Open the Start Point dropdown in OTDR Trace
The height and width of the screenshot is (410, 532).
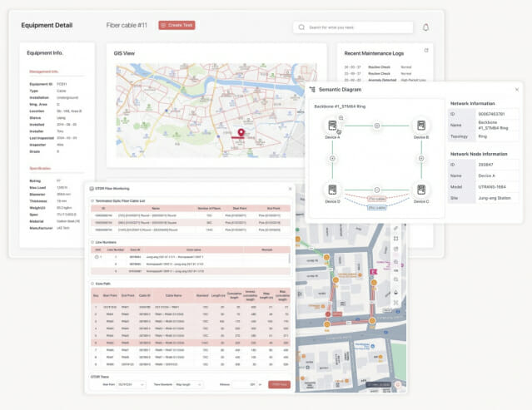coord(132,384)
